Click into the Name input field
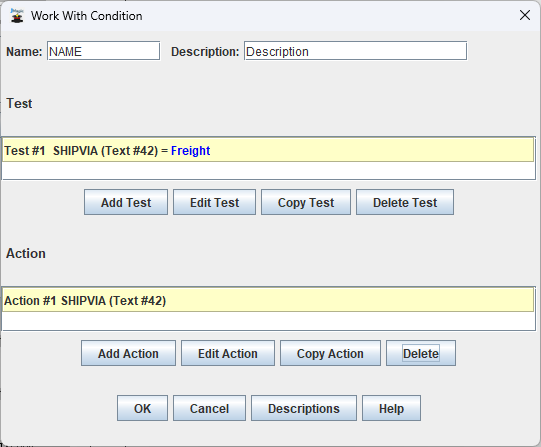541x447 pixels. point(104,51)
